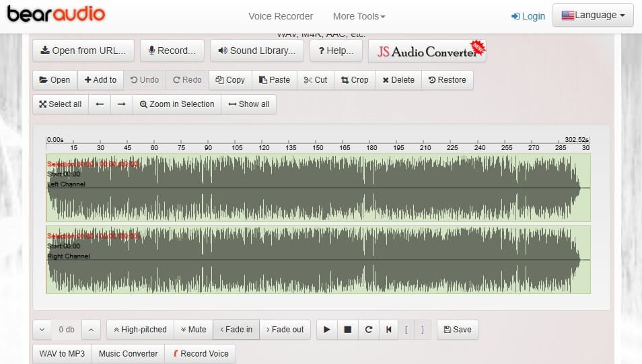
Task: Click the right arrow move button
Action: coord(122,104)
